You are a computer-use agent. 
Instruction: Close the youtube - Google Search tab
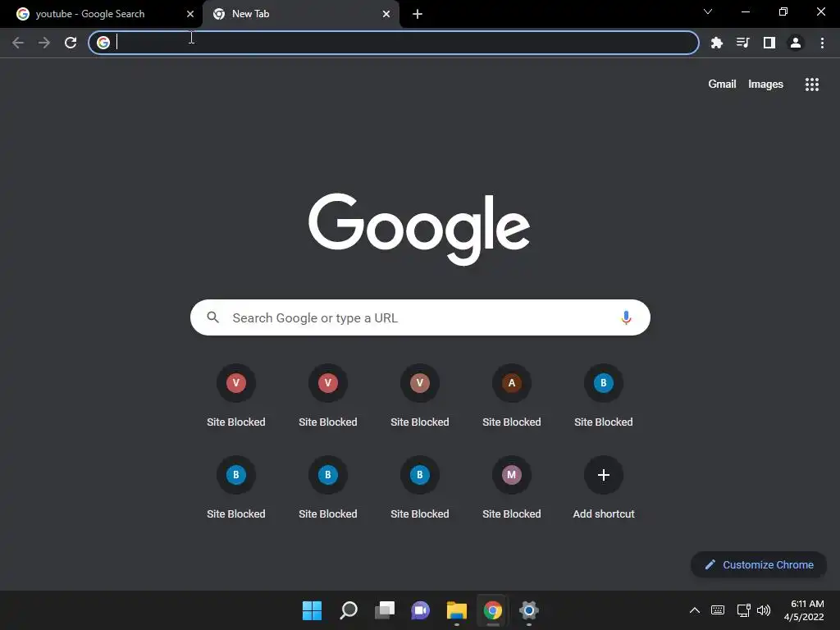190,14
